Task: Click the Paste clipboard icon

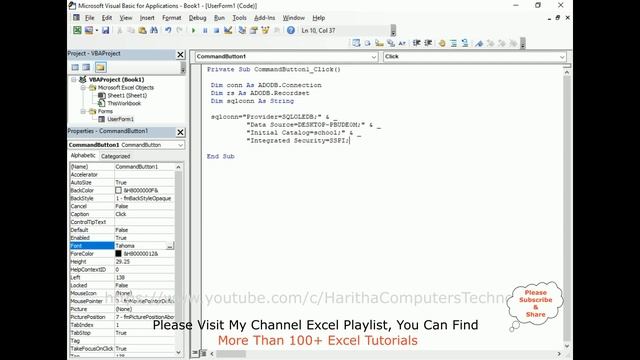Action: tap(142, 30)
